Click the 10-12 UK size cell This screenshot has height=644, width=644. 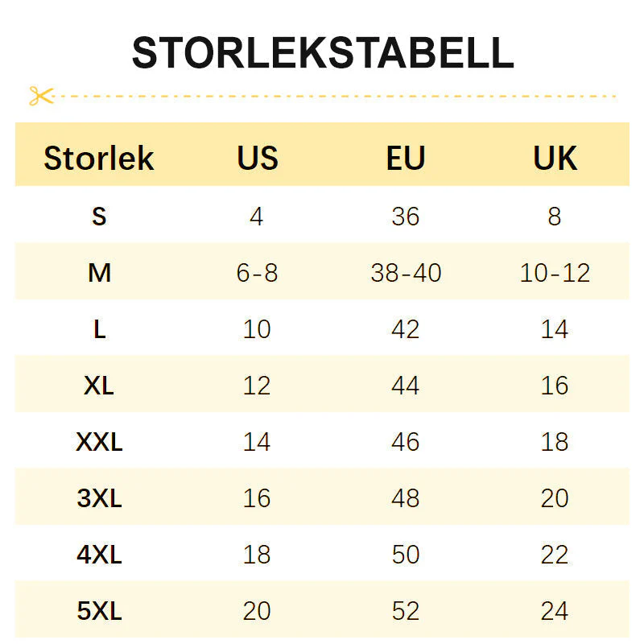pos(555,273)
